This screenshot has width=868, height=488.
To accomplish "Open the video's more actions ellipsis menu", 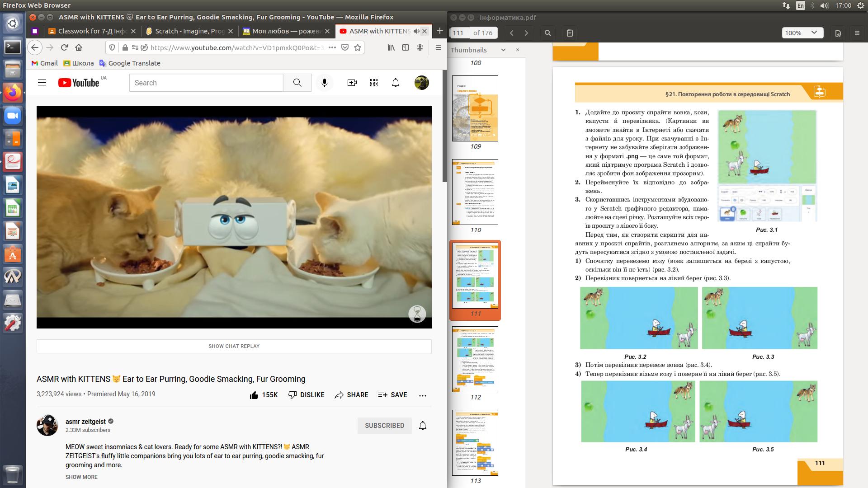I will coord(422,395).
